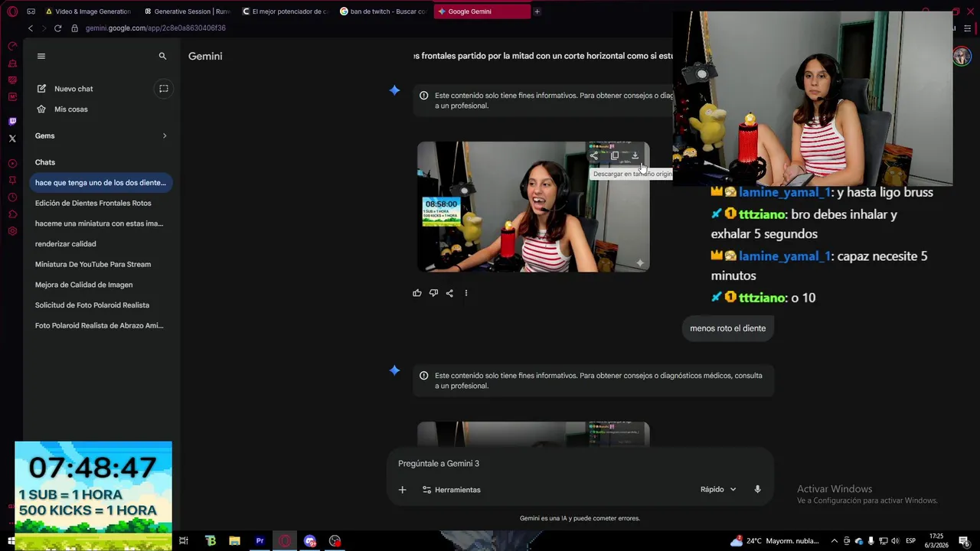Viewport: 980px width, 551px height.
Task: Share the generated image via overlay icon
Action: point(593,155)
